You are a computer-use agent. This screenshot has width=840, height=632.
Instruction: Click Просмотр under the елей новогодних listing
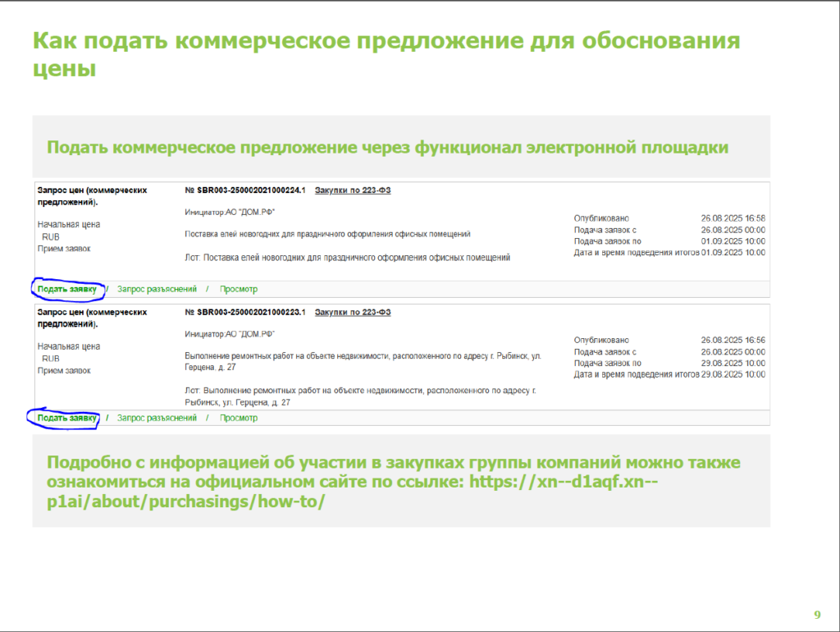(238, 289)
